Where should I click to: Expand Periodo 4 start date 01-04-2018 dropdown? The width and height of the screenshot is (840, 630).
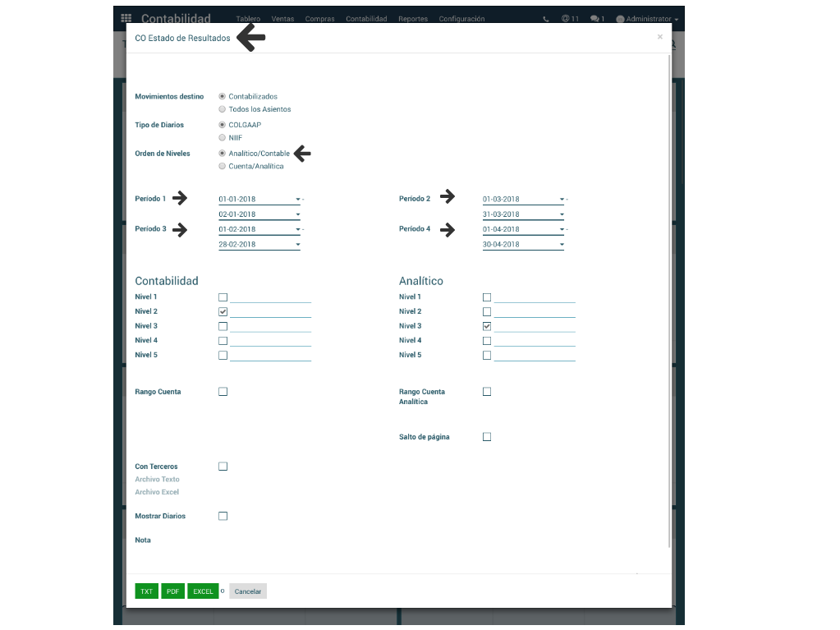(562, 230)
